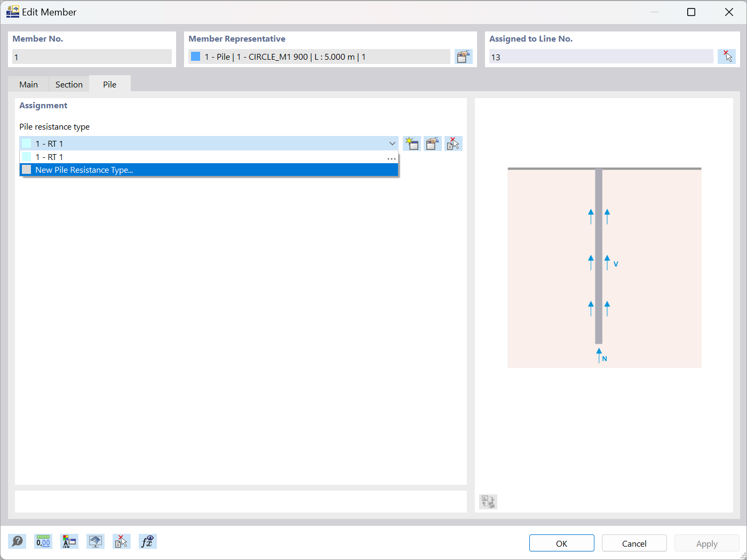The width and height of the screenshot is (747, 560).
Task: Confirm changes with the OK button
Action: [561, 542]
